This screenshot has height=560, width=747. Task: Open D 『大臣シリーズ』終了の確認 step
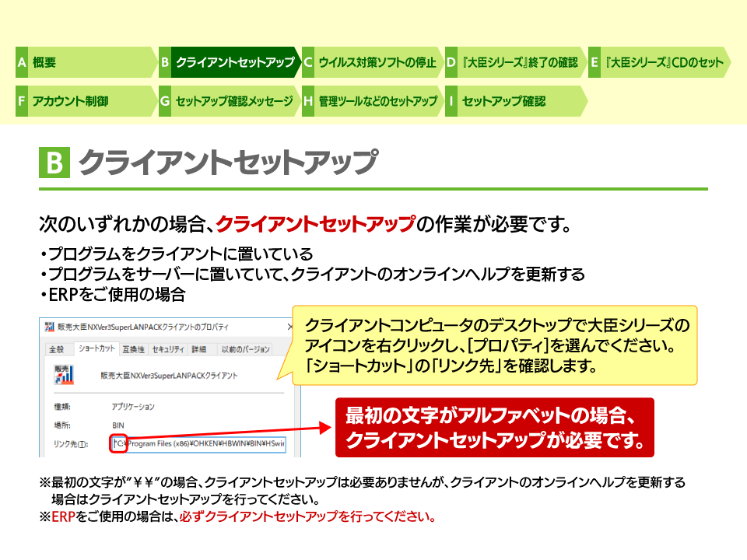(x=516, y=62)
